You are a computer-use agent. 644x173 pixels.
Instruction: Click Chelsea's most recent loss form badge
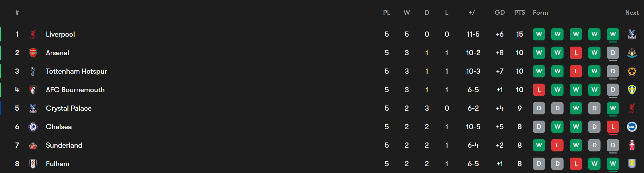[x=613, y=127]
